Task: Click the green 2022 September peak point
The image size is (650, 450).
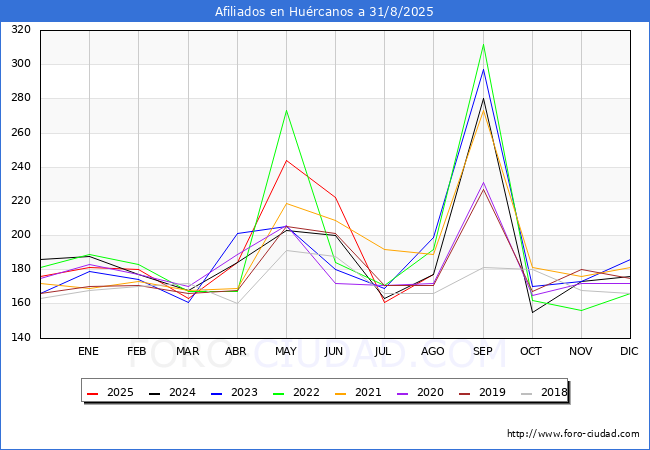Action: point(483,45)
